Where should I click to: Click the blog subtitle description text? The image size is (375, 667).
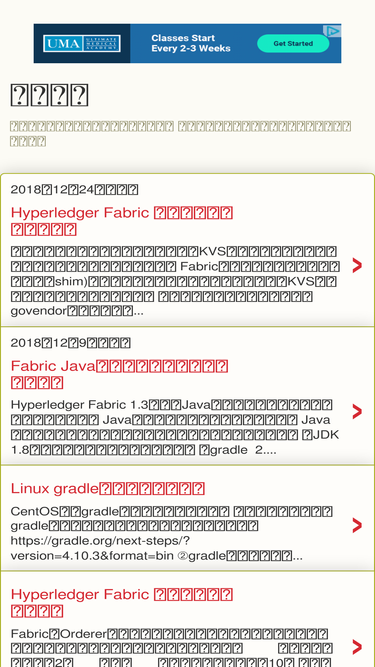pos(181,134)
